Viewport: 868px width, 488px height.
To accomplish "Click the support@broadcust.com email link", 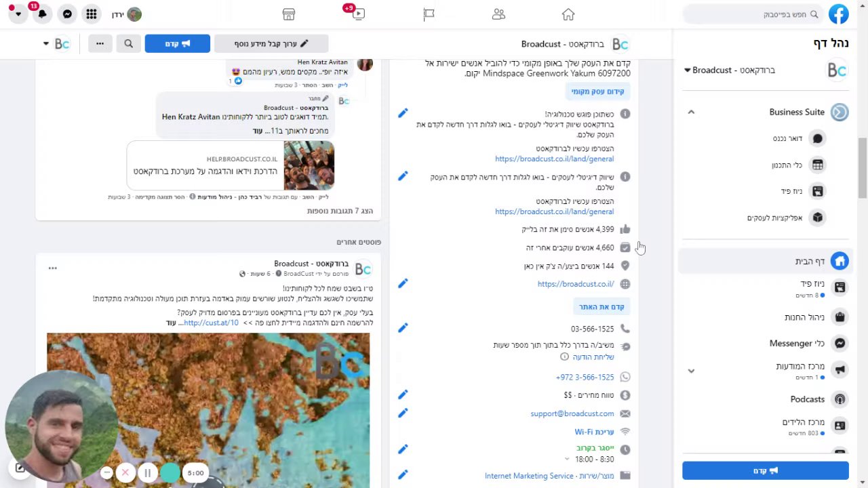I will pos(572,413).
